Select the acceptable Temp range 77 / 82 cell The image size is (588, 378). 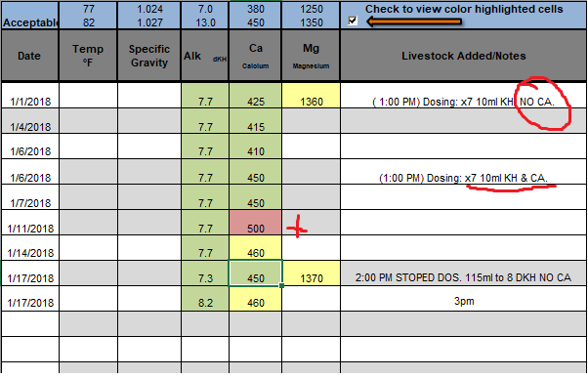pyautogui.click(x=88, y=16)
